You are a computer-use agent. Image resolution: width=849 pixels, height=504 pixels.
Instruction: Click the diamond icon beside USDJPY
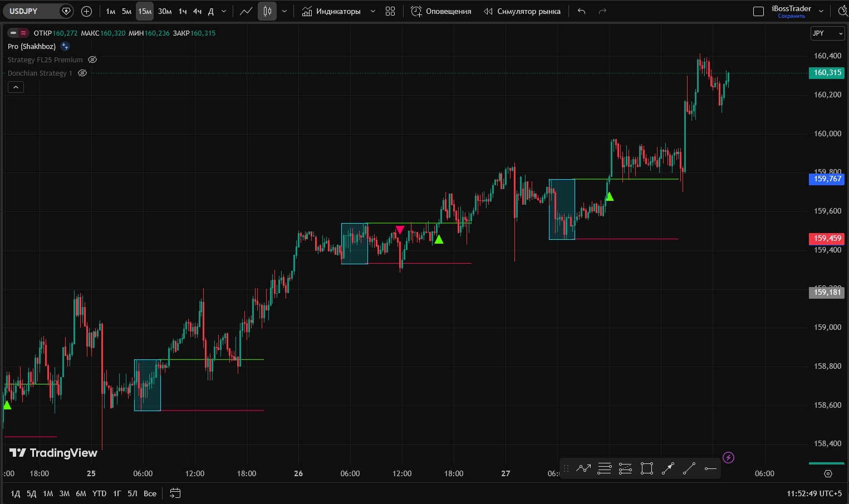click(66, 11)
